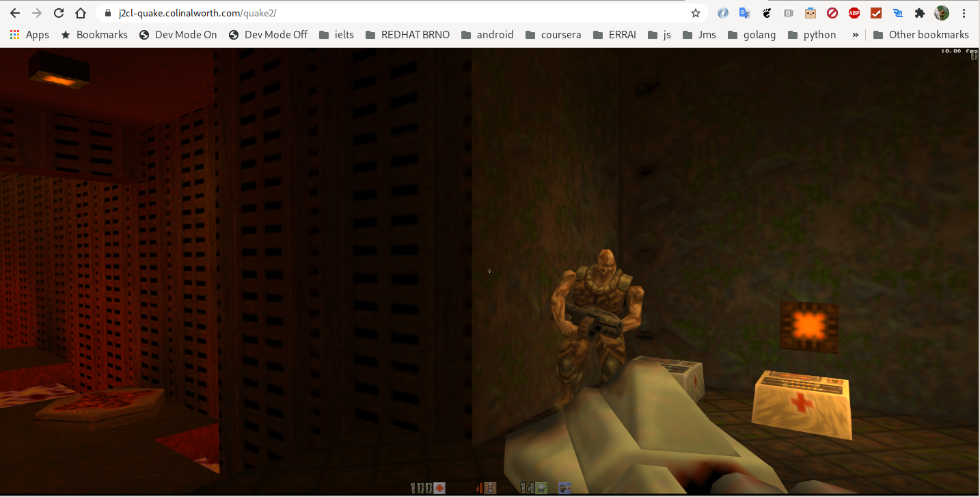Click the glowing orange wall light

809,327
